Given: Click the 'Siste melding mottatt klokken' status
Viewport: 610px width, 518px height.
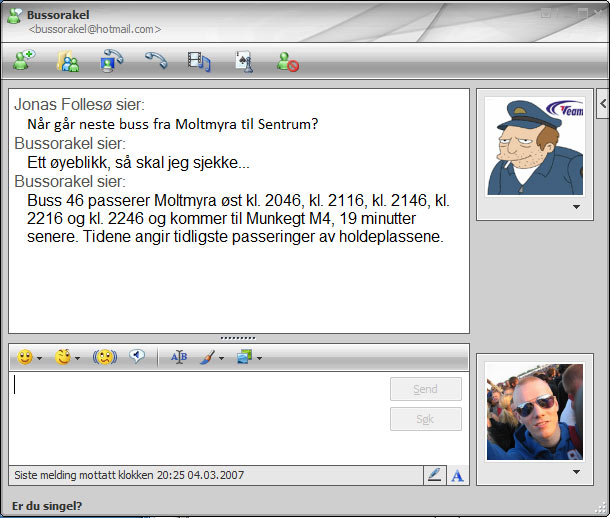Looking at the screenshot, I should [129, 475].
